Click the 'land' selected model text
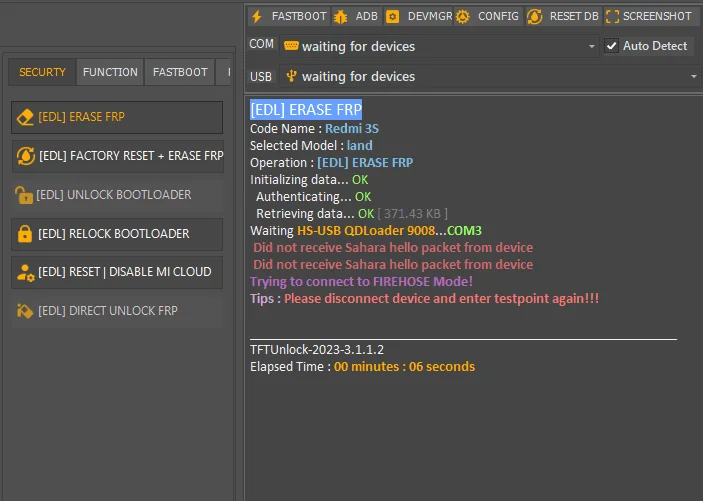The image size is (703, 501). [x=360, y=145]
